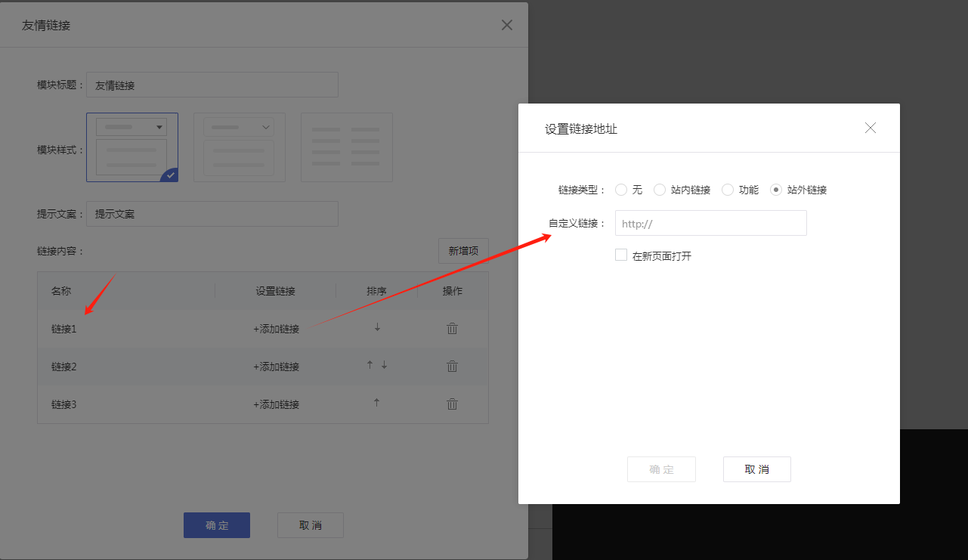This screenshot has height=560, width=968.
Task: Click the 名称 column header
Action: [61, 291]
